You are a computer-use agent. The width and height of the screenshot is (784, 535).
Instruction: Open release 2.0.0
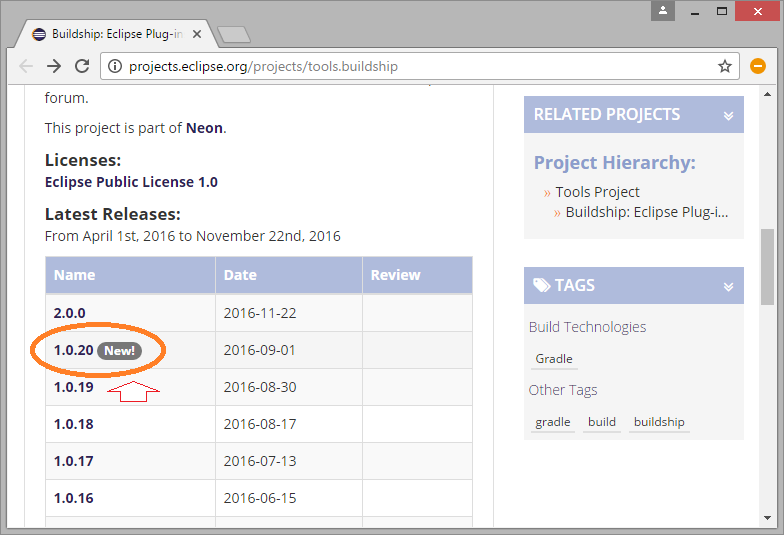70,313
